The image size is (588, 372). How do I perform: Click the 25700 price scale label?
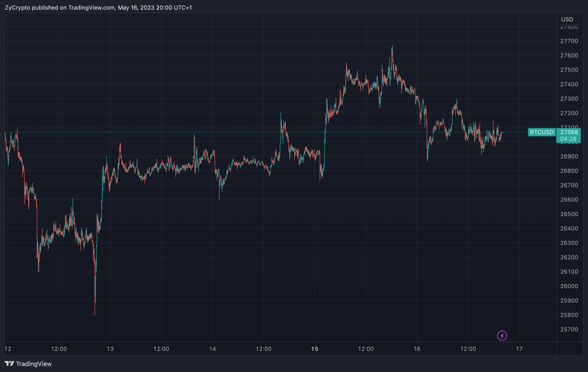click(x=569, y=329)
